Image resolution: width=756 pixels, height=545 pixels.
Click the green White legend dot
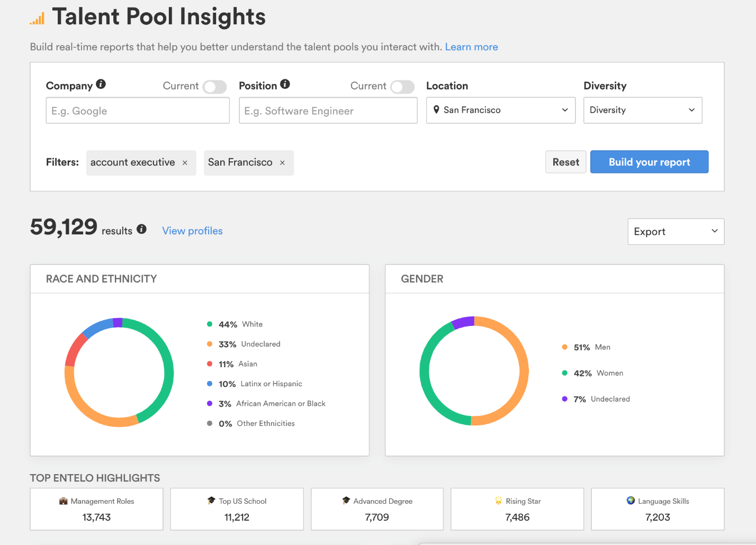(x=210, y=324)
